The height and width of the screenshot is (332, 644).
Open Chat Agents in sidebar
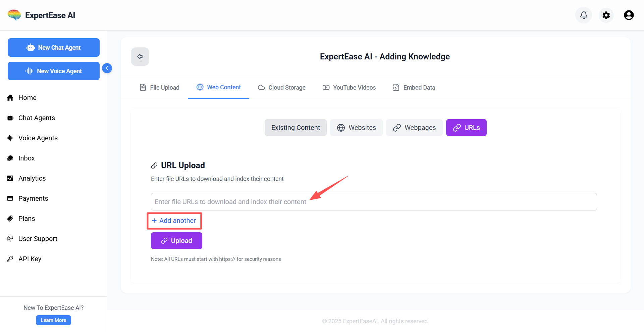(36, 118)
